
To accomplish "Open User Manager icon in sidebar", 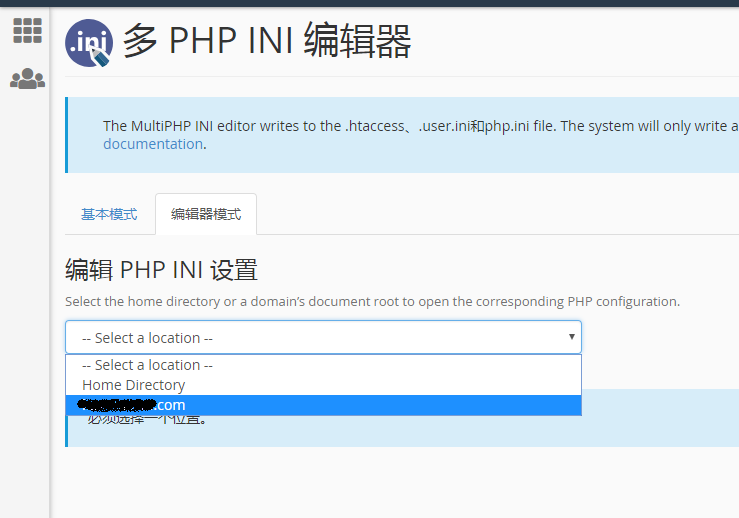I will [x=27, y=78].
